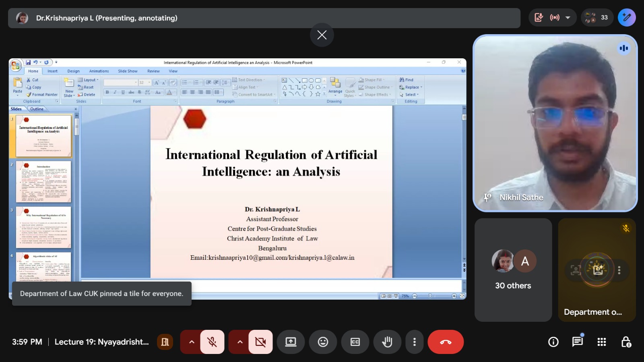Open the chat messages panel
Screen dimensions: 644x362
[577, 342]
